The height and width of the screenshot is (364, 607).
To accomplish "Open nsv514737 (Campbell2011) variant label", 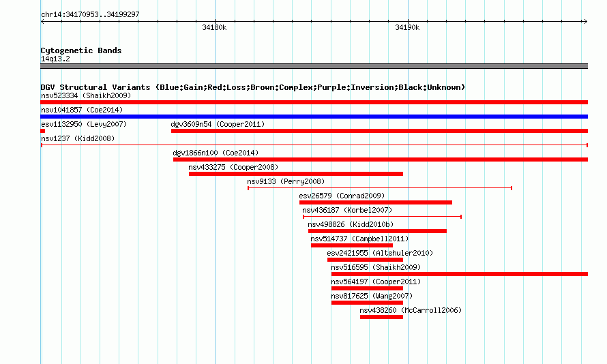I will (359, 239).
